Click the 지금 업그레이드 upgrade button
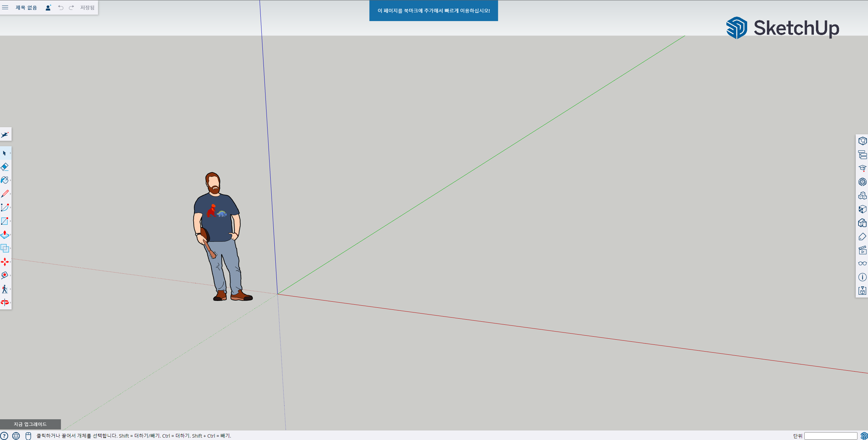 pyautogui.click(x=30, y=424)
